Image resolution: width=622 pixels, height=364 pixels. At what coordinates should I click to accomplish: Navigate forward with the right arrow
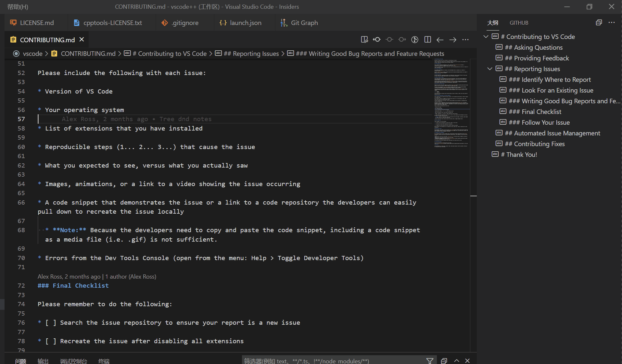click(x=453, y=40)
